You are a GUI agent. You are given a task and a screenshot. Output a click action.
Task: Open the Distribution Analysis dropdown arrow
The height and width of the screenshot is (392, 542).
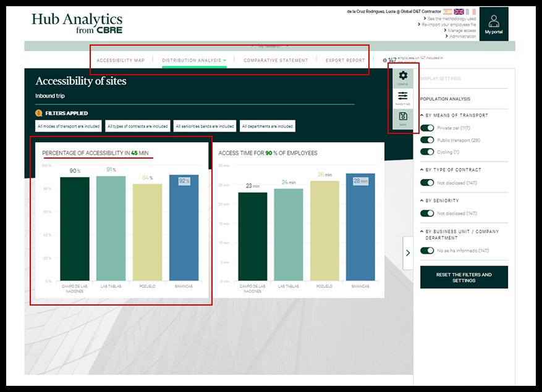pyautogui.click(x=225, y=60)
